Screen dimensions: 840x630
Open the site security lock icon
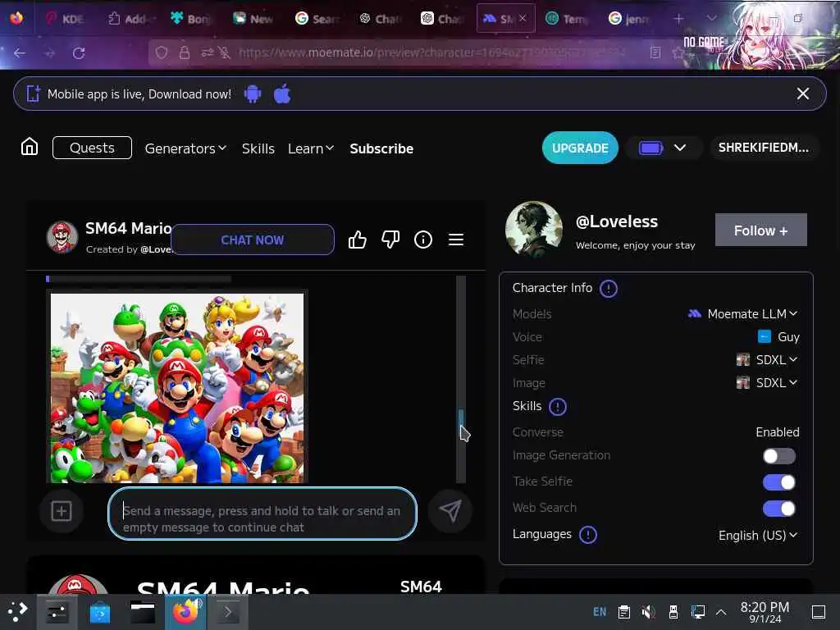185,52
